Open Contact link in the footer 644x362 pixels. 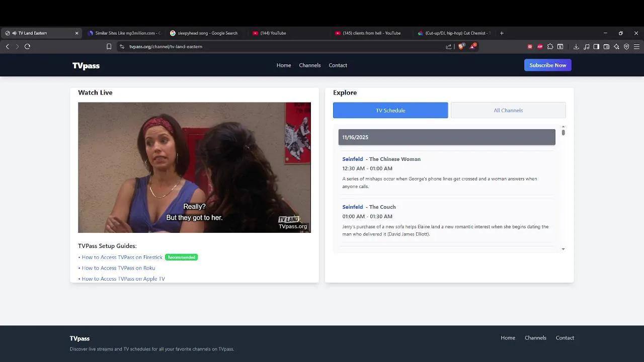pyautogui.click(x=565, y=338)
